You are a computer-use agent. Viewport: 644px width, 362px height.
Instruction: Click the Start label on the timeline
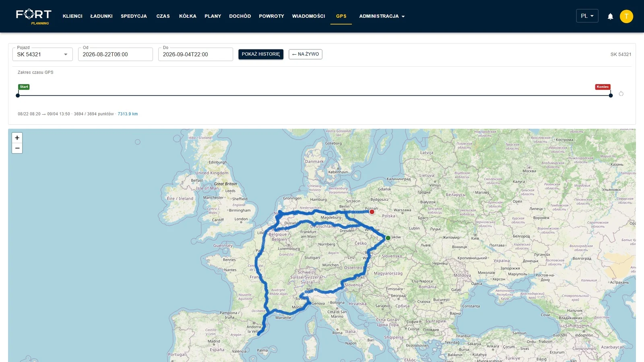point(24,87)
